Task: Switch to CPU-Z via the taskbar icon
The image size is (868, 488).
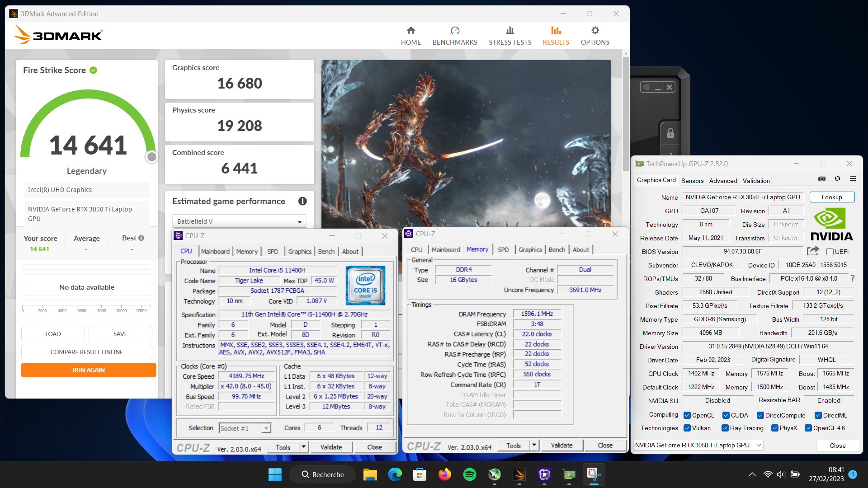Action: (544, 474)
